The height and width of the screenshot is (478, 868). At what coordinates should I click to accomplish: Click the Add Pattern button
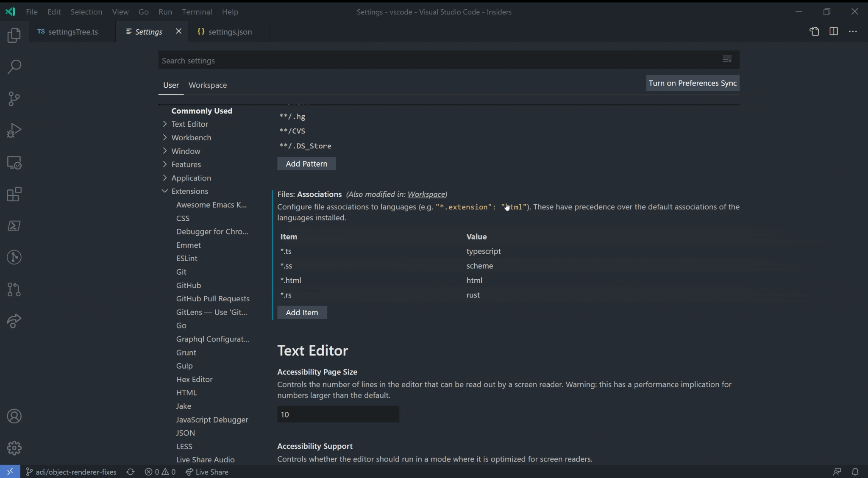306,164
